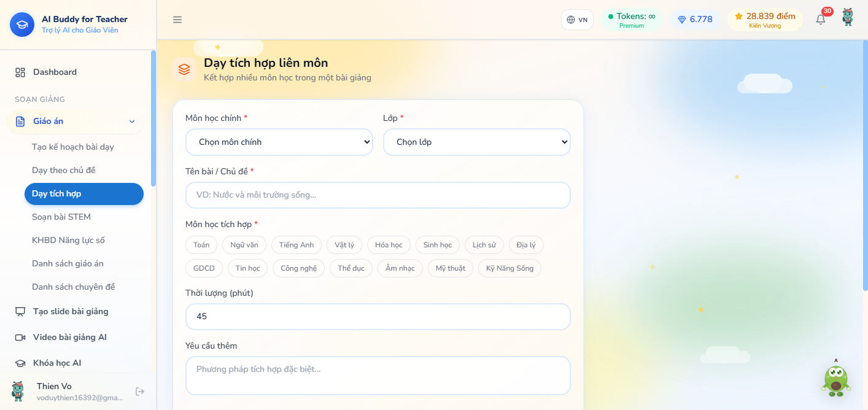Toggle the Tin học subject chip

[248, 268]
